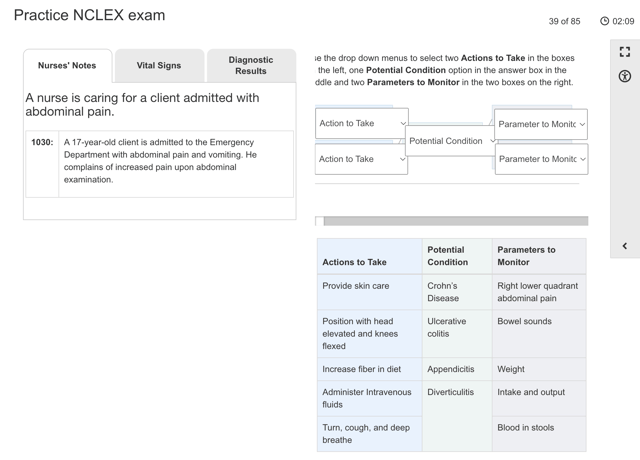Expand the Potential Condition dropdown
The image size is (640, 460).
point(451,141)
